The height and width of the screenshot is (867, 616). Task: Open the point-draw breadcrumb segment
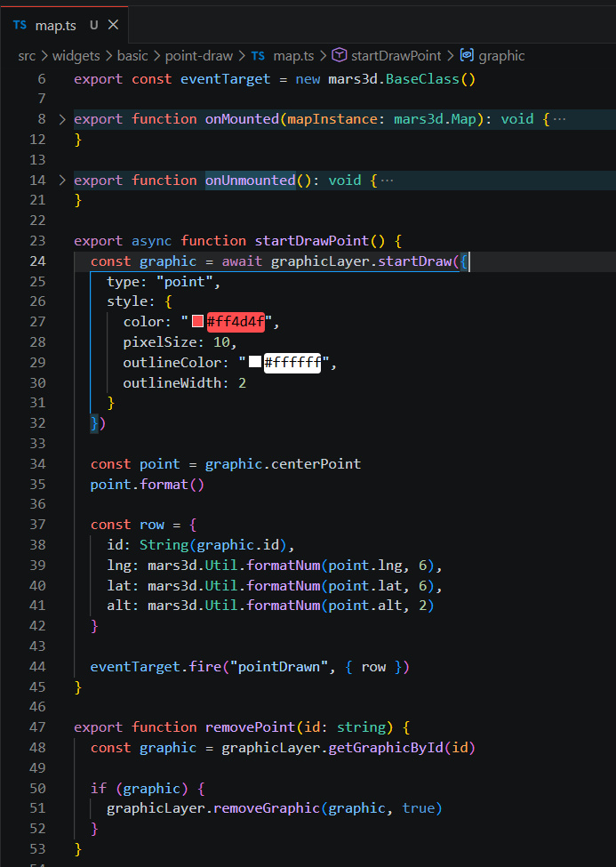(199, 56)
